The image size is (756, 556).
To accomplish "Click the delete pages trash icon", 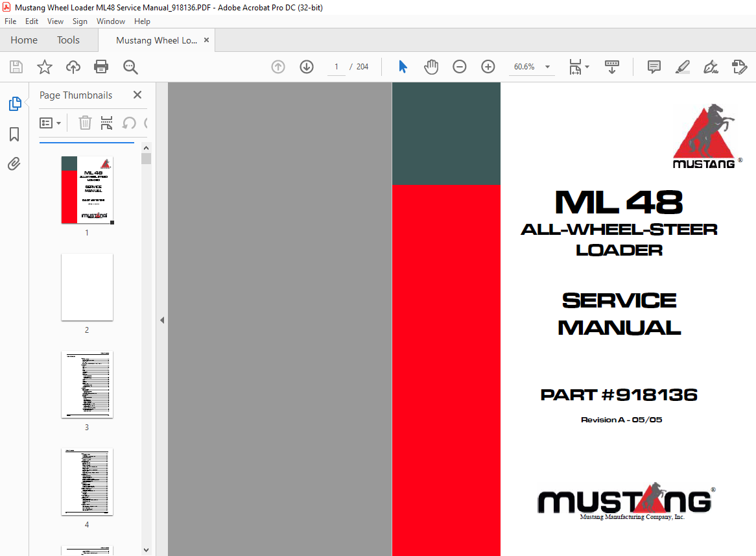I will (85, 123).
